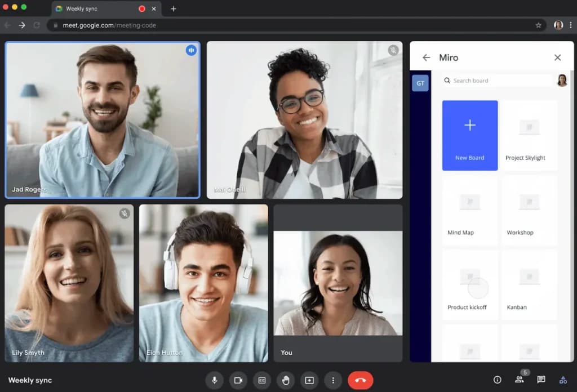Open Chrome three-dot menu

tap(570, 25)
